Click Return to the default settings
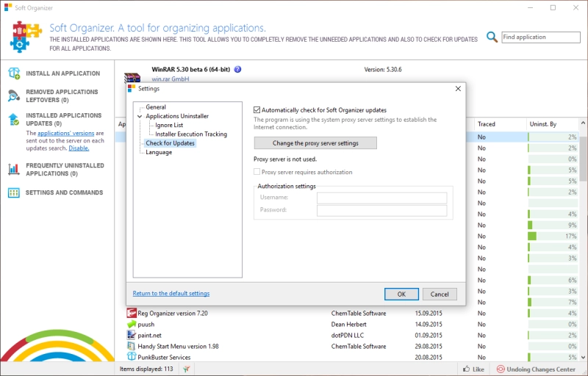 [171, 293]
